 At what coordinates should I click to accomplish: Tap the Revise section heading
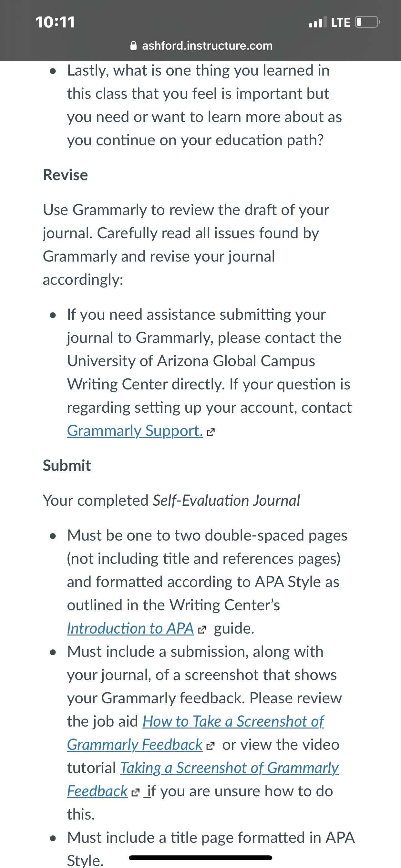pos(65,175)
